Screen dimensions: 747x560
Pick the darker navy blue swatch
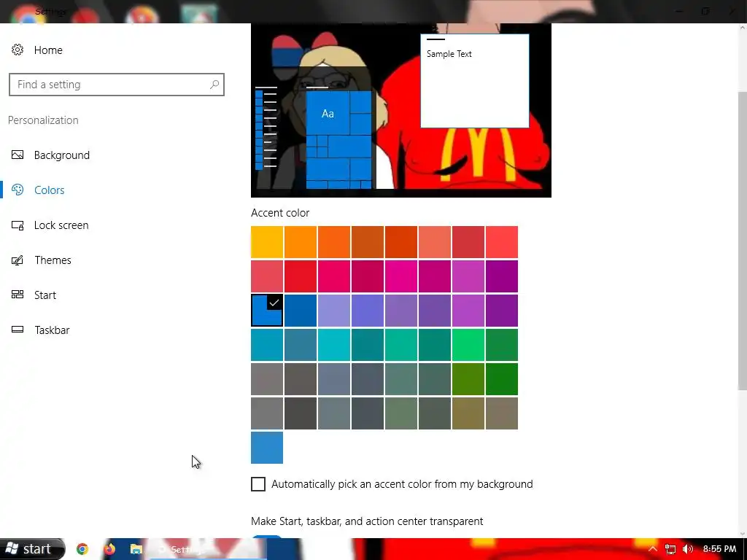(x=301, y=311)
